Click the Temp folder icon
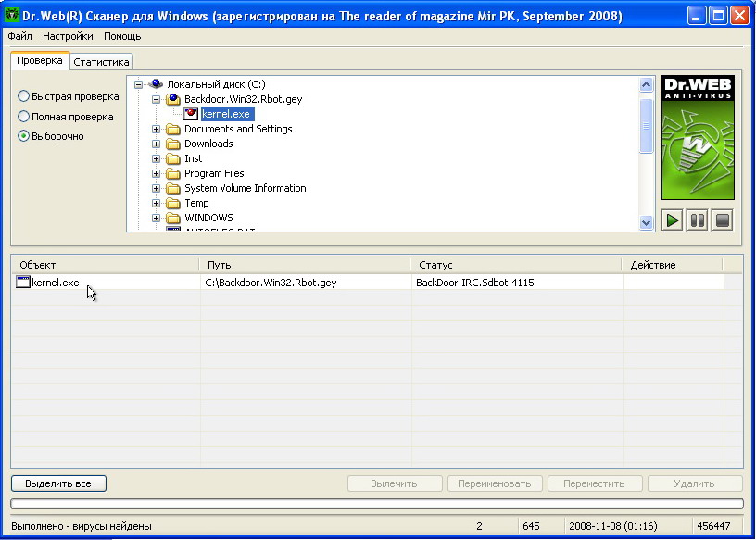 (172, 203)
